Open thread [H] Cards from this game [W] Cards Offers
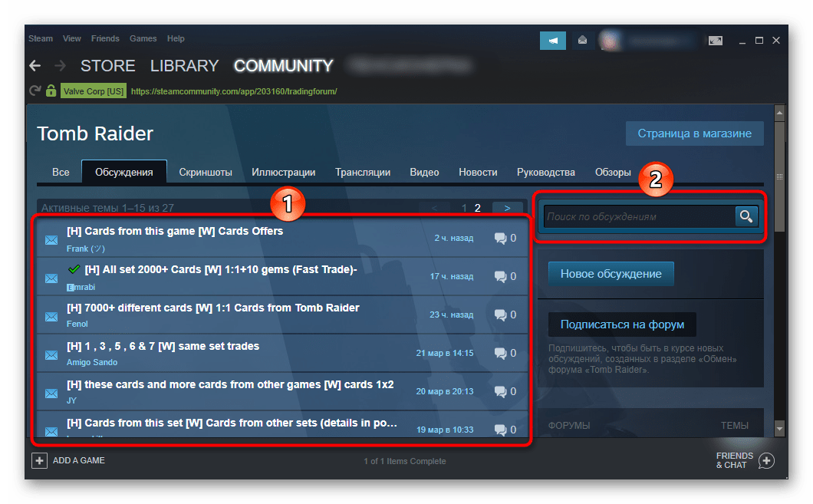 tap(175, 231)
